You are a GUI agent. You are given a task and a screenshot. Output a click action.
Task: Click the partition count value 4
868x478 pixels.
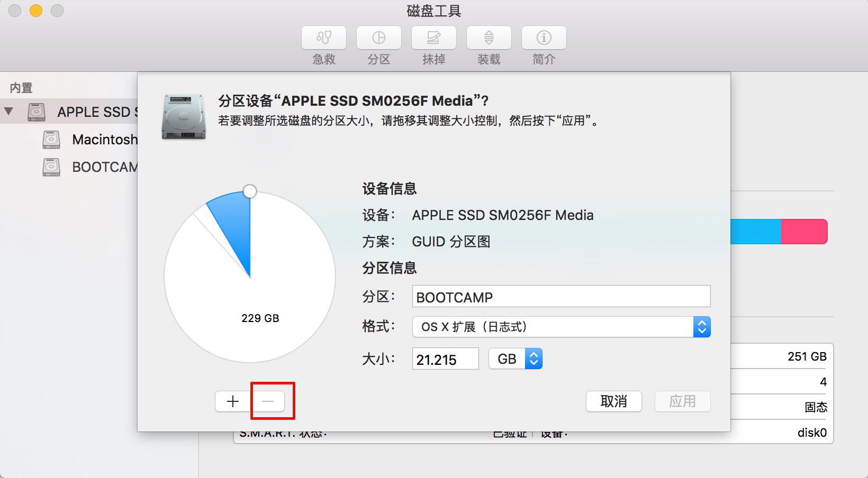823,382
